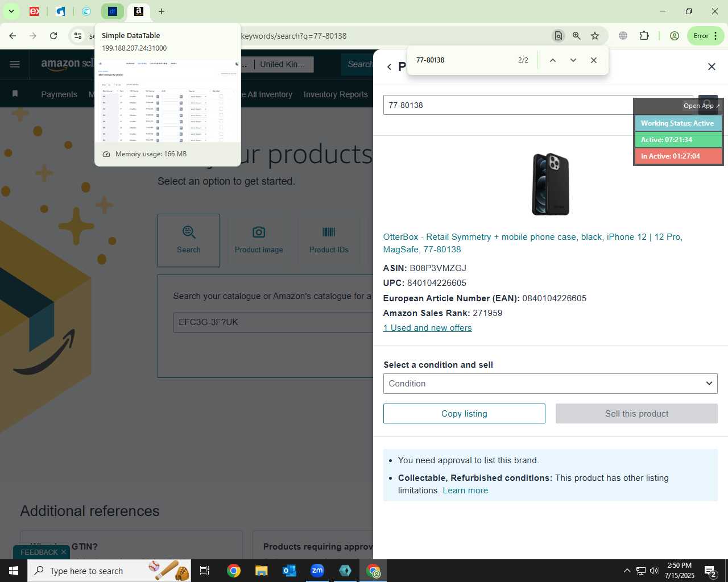Go back in the product panel
Screen dimensions: 728x582
(x=389, y=67)
